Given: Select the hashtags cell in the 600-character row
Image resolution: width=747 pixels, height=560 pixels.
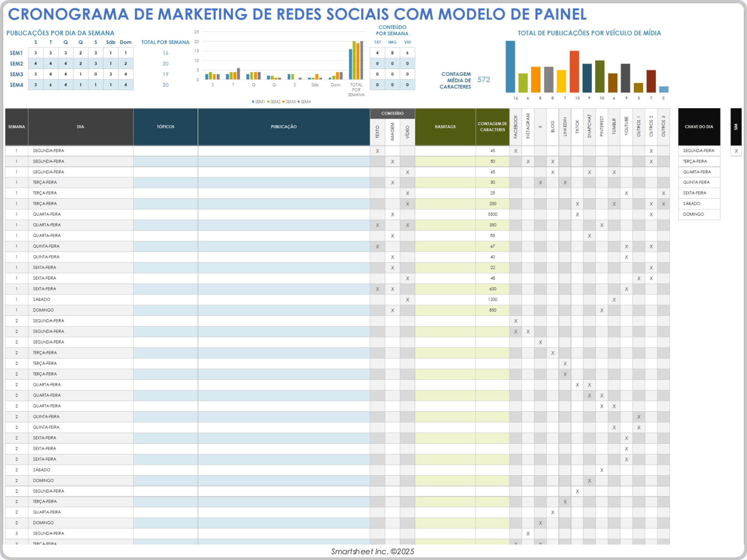Looking at the screenshot, I should [445, 289].
